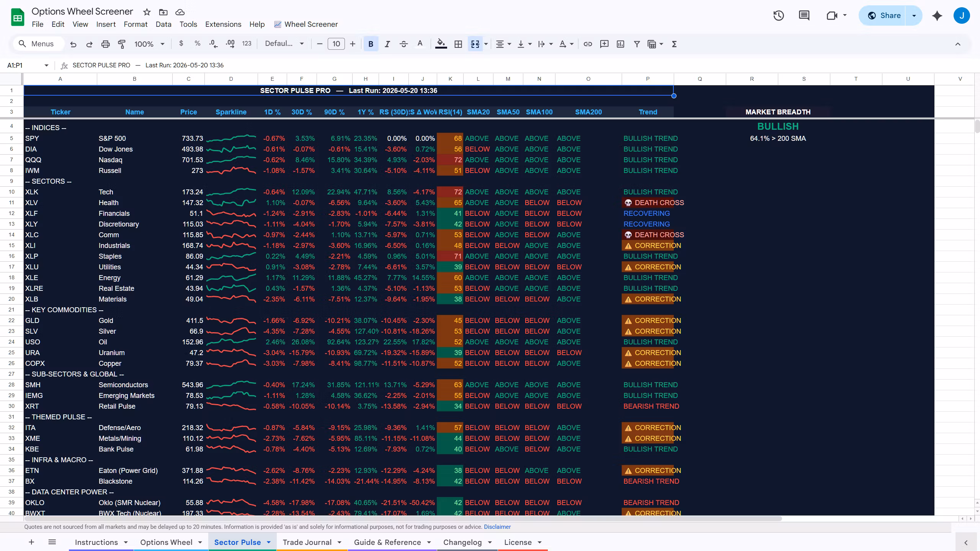Open the Functions sigma menu
Viewport: 980px width, 551px height.
[x=675, y=44]
